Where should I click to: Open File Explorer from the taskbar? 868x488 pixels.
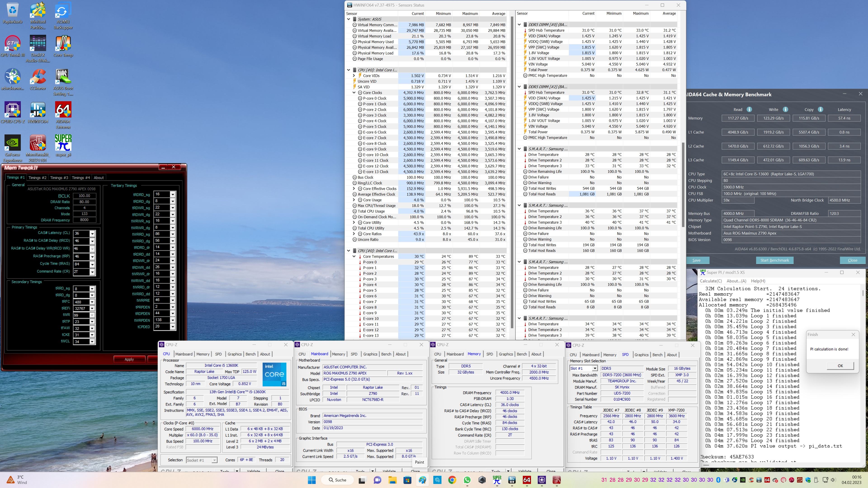point(392,480)
